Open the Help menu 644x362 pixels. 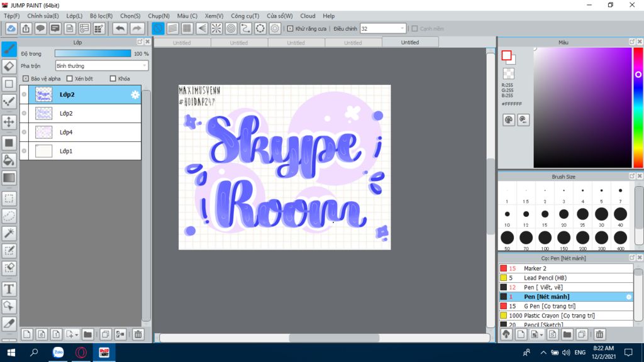328,16
